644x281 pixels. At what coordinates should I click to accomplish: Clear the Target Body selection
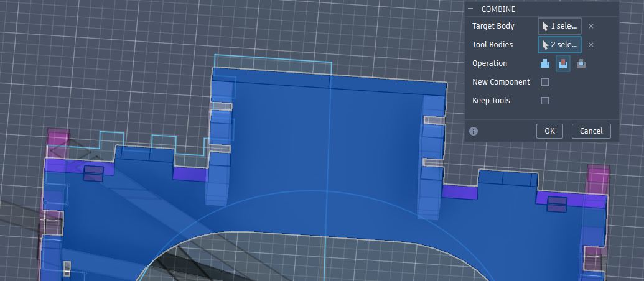coord(591,26)
